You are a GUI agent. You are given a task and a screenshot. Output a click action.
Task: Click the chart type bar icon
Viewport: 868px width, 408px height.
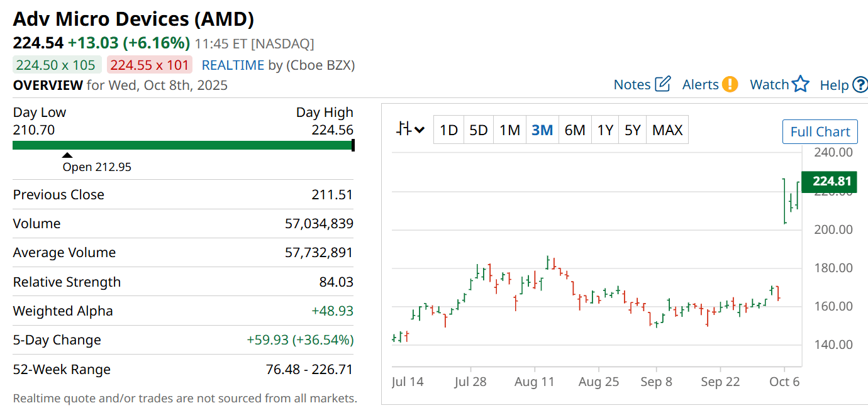pyautogui.click(x=404, y=130)
